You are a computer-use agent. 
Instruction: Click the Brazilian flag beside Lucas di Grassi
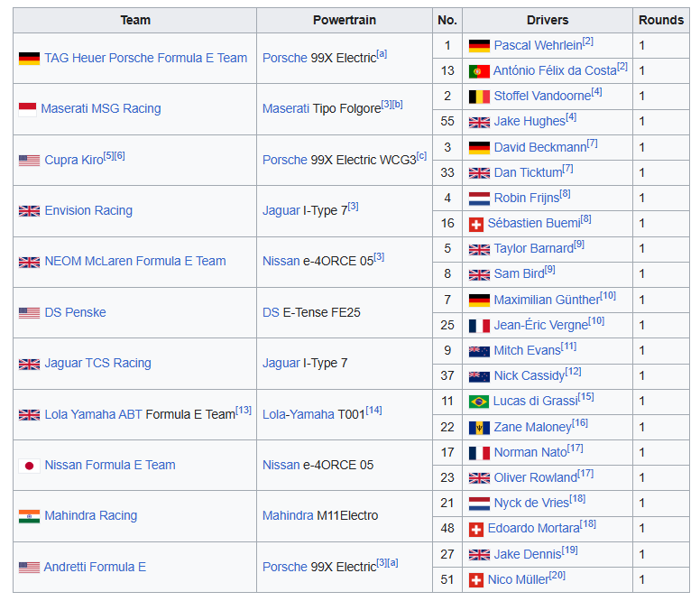pyautogui.click(x=479, y=402)
